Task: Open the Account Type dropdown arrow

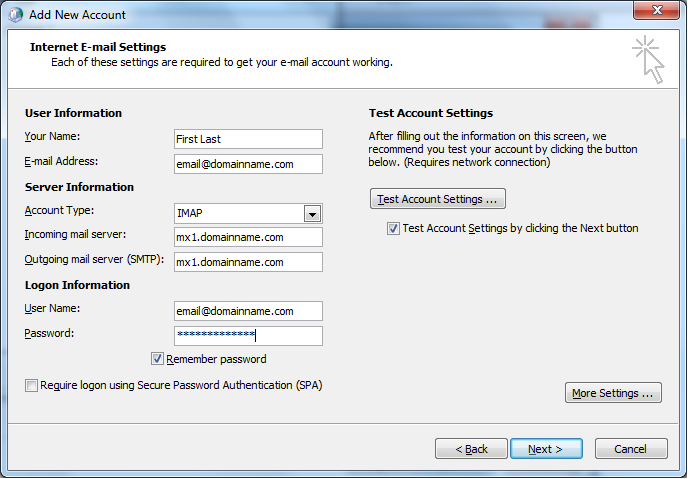Action: coord(312,213)
